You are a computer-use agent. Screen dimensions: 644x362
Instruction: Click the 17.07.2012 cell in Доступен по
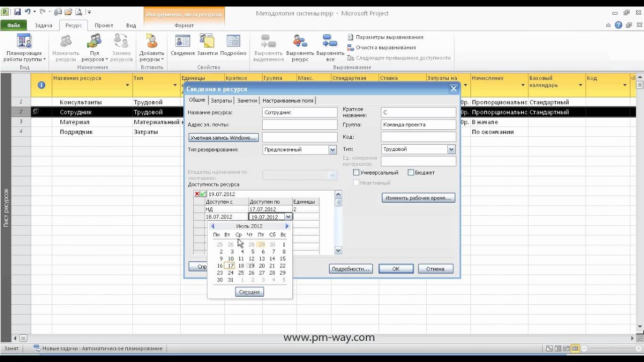coord(271,209)
